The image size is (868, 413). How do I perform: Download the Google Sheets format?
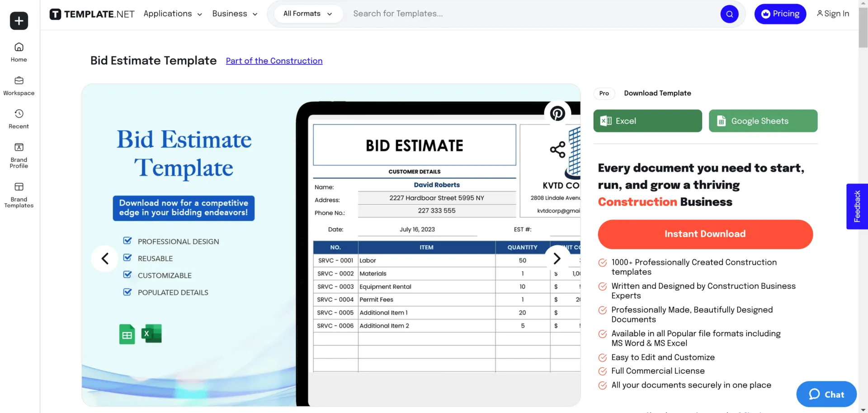[x=763, y=121]
